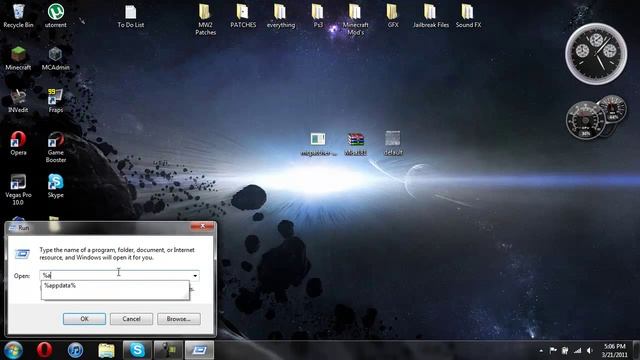The height and width of the screenshot is (360, 640).
Task: Open the Jailbreak Files folder
Action: coord(431,16)
